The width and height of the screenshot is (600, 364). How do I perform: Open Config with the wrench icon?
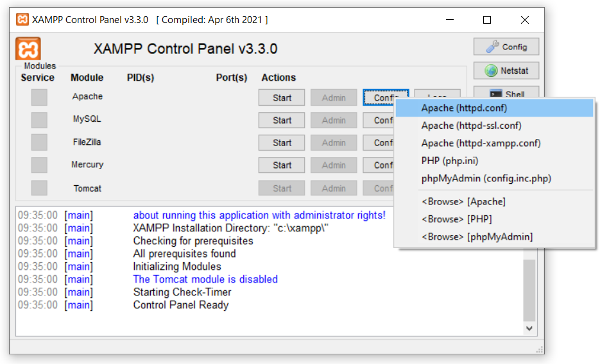coord(506,47)
